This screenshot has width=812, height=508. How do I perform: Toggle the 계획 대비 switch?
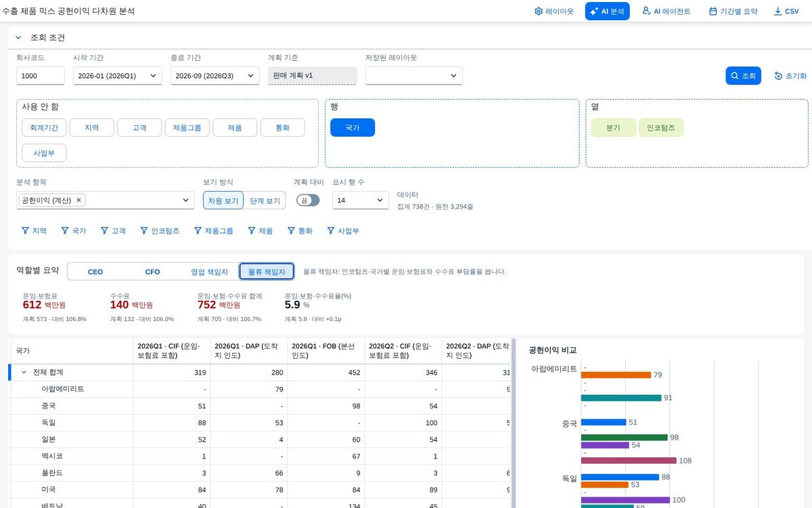pyautogui.click(x=308, y=200)
